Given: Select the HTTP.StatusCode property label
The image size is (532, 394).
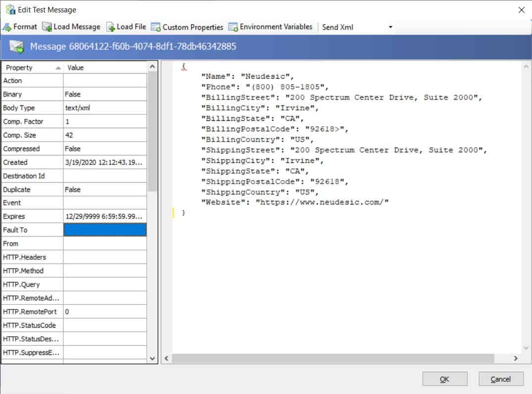Looking at the screenshot, I should [30, 325].
